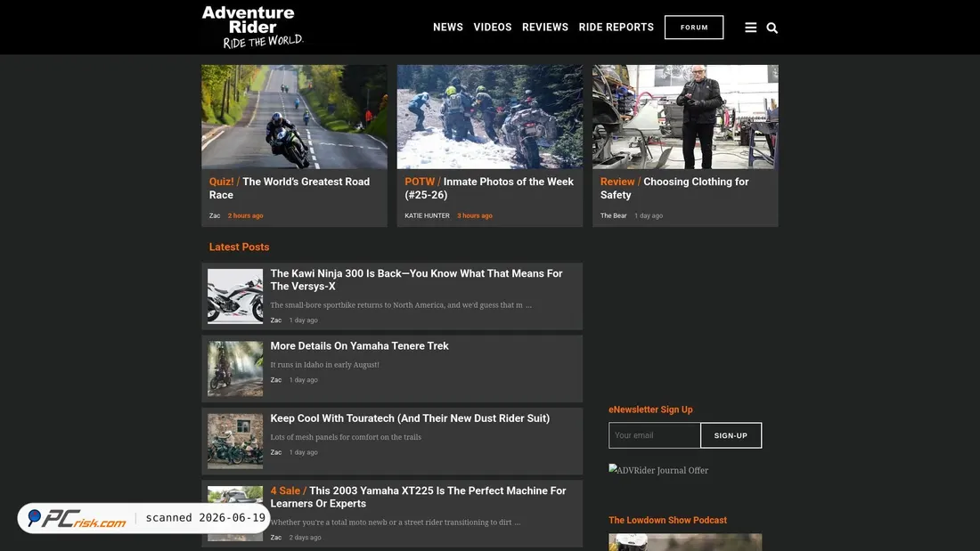Read Quiz! The World's Greatest Road Race
Image resolution: width=980 pixels, height=551 pixels.
coord(290,188)
